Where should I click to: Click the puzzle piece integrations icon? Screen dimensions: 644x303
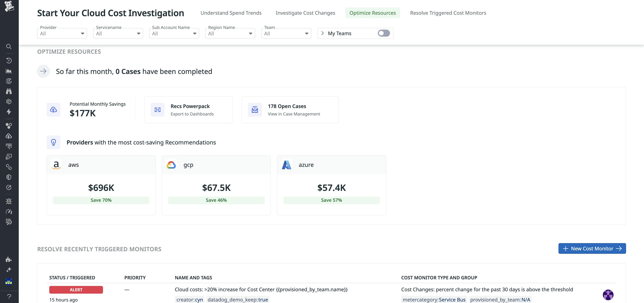[x=9, y=259]
